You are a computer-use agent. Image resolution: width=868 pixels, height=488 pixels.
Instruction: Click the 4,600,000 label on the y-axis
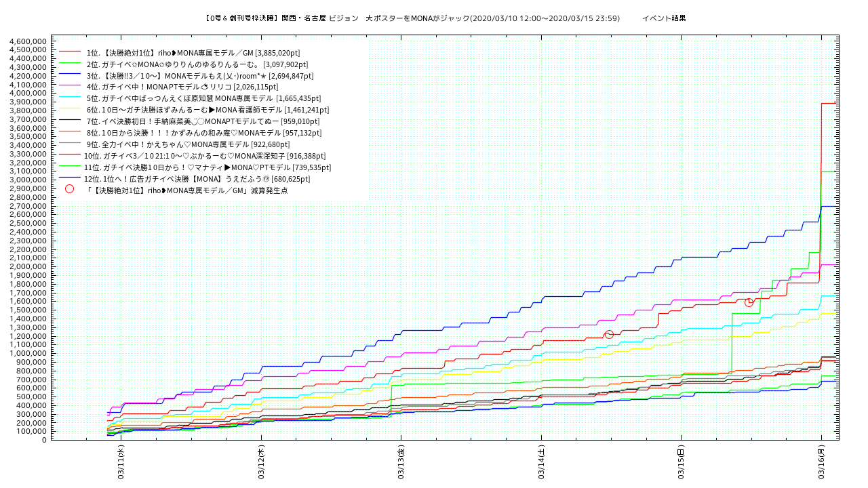(27, 41)
